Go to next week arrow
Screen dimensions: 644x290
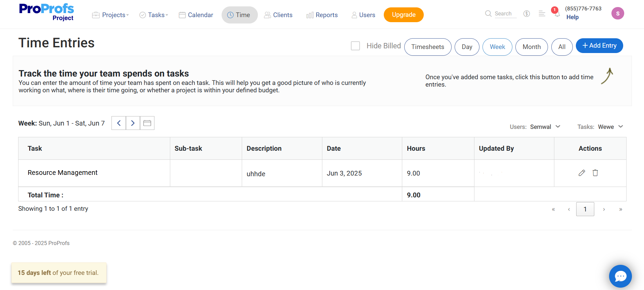point(133,123)
